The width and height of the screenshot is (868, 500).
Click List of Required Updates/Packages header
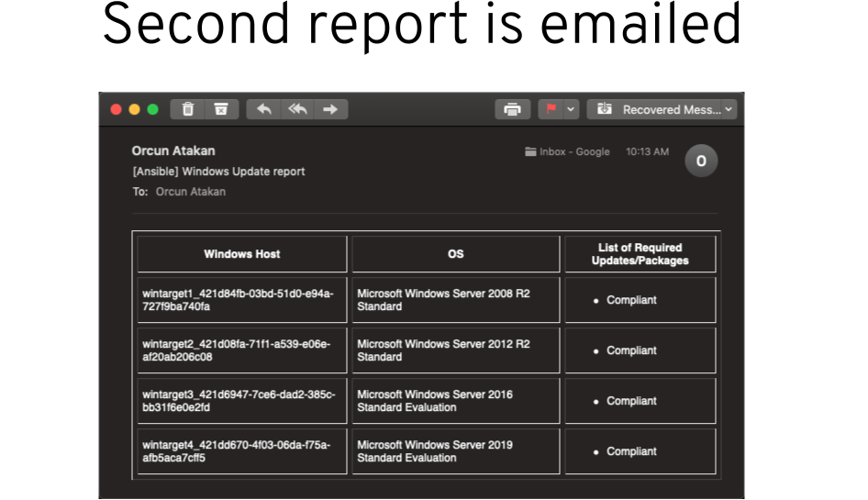pos(640,254)
